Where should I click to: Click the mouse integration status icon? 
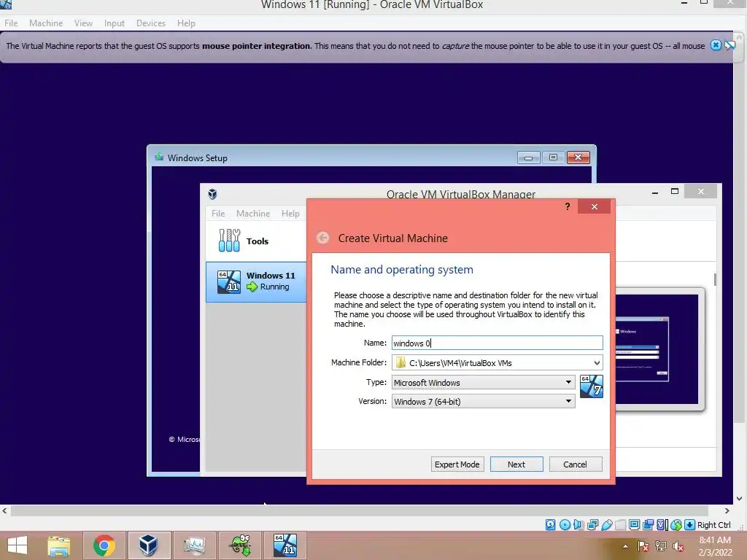pos(676,525)
